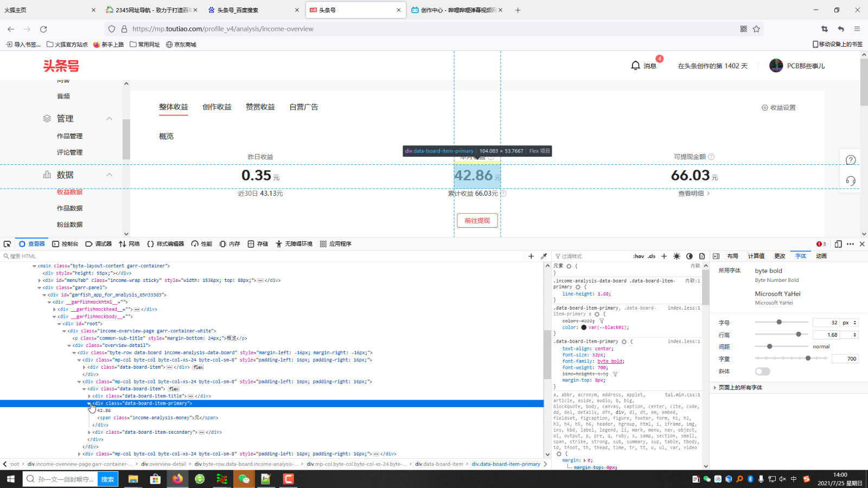Expand the data-board-item-title node
This screenshot has height=488, width=868.
tap(90, 396)
